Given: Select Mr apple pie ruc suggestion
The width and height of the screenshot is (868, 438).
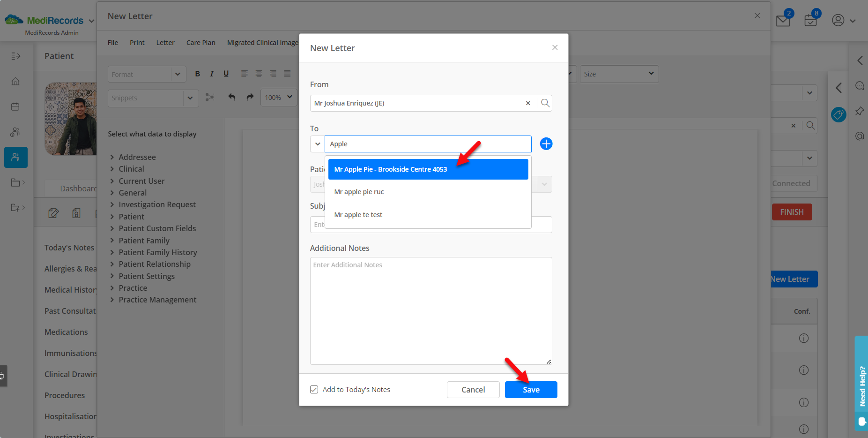Looking at the screenshot, I should coord(428,192).
